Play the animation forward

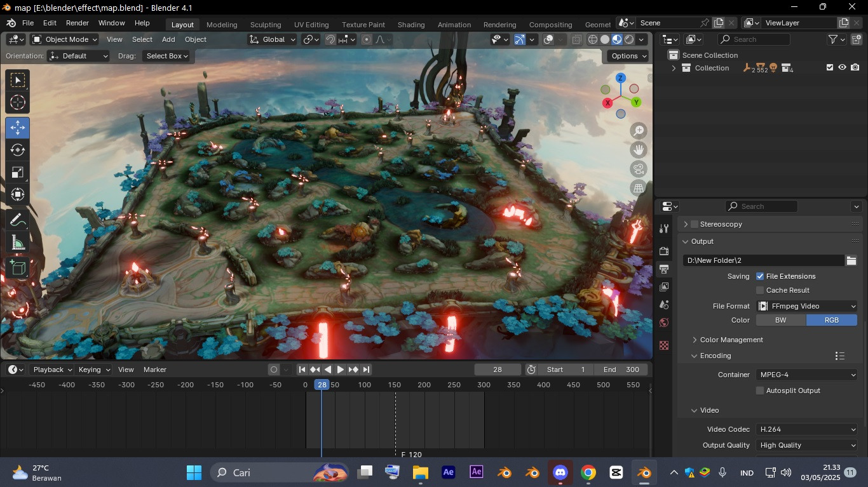point(341,370)
